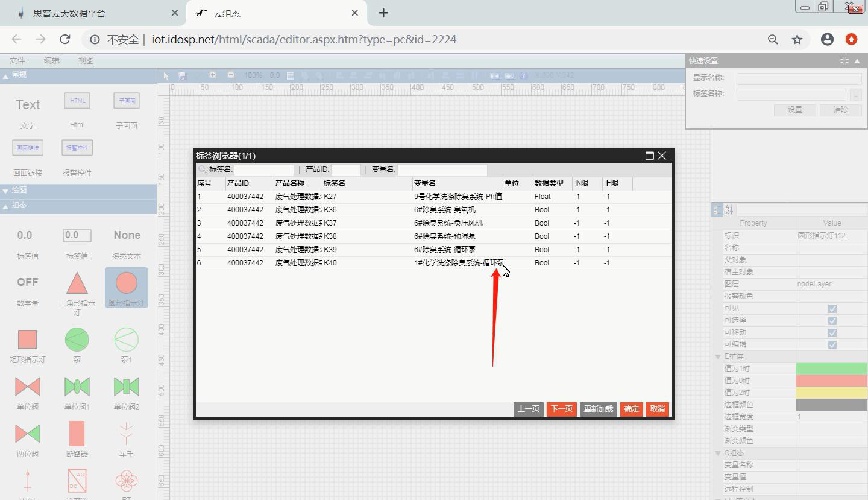Click the 确定 confirm button
The image size is (868, 500).
[631, 409]
